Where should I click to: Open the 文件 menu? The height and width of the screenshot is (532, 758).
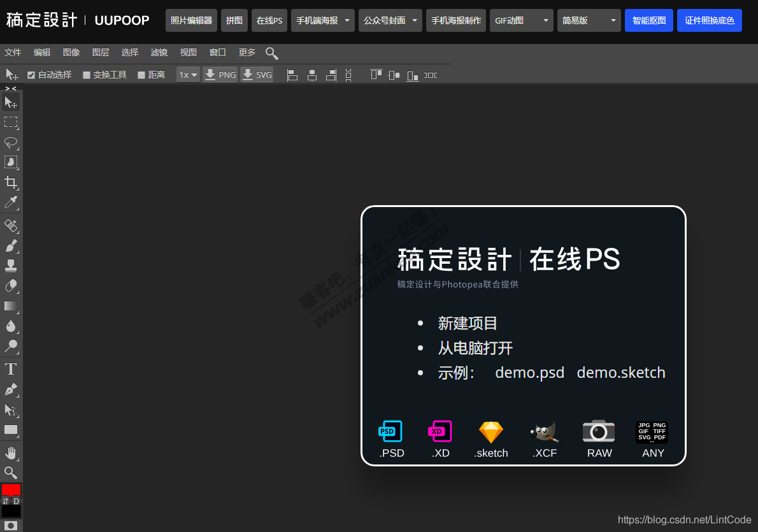(x=13, y=52)
